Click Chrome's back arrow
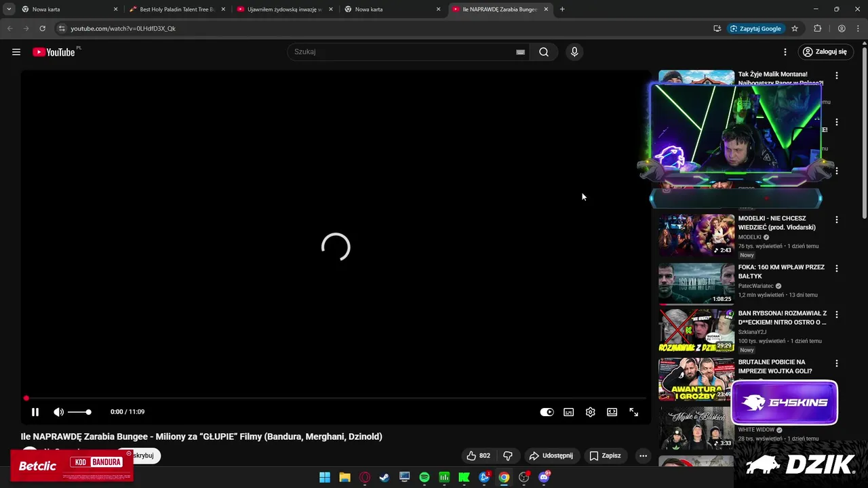Viewport: 868px width, 488px height. tap(9, 28)
